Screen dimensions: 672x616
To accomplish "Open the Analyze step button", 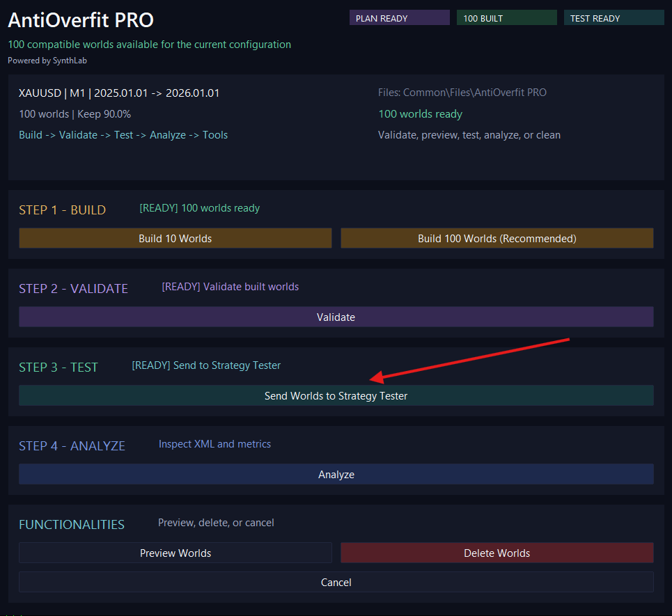I will click(336, 474).
